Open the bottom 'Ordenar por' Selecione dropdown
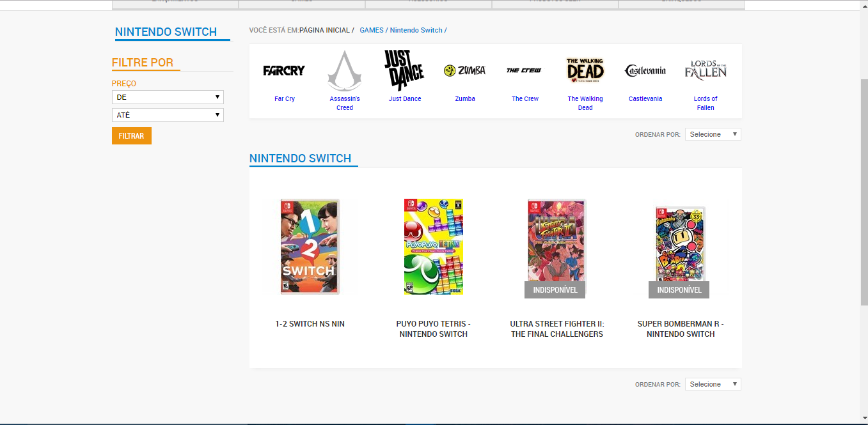868x425 pixels. pyautogui.click(x=713, y=384)
